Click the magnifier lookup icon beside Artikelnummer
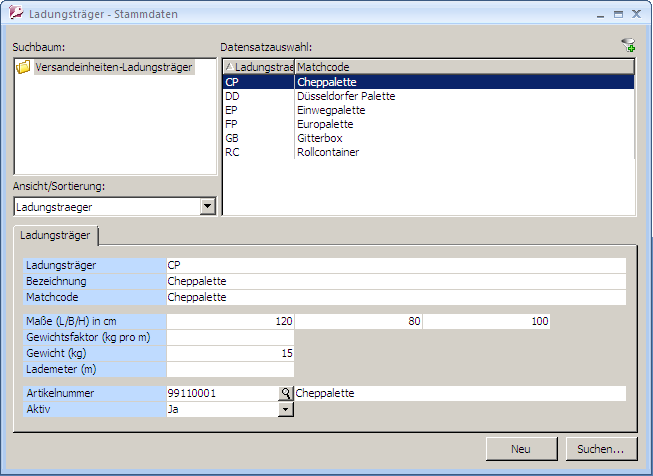The image size is (653, 476). [x=285, y=394]
